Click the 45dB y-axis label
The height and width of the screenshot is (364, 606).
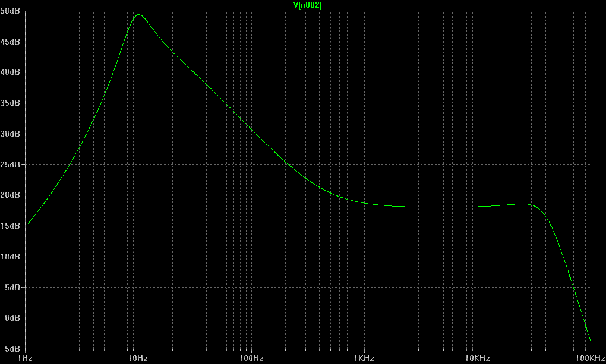pos(10,42)
